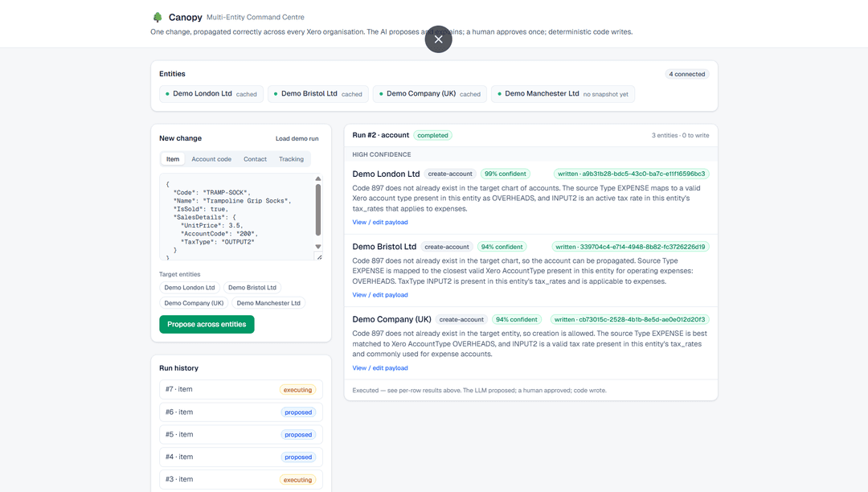Click create-account tag for Demo Company (UK)
Screen dimensions: 868x492
click(x=461, y=319)
